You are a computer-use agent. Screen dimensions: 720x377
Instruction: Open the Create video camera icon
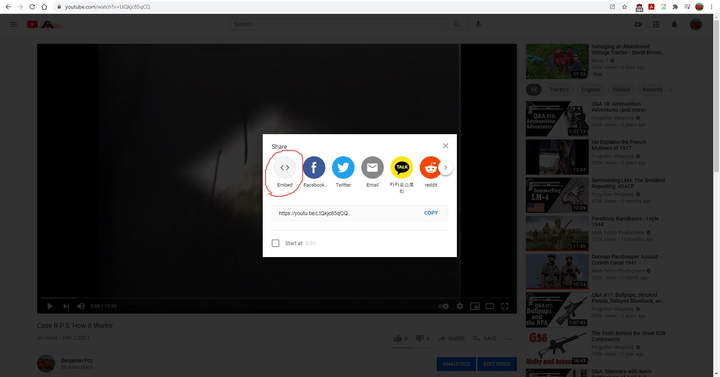click(x=638, y=24)
